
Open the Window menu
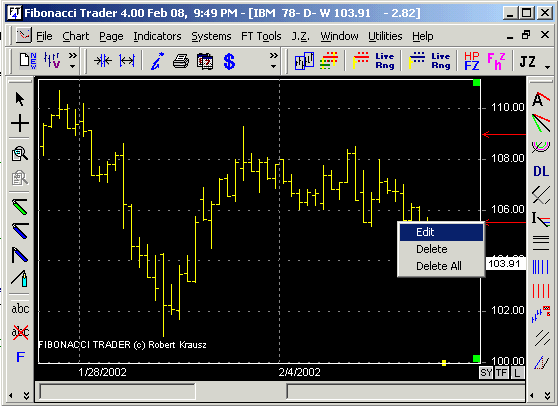tap(339, 36)
